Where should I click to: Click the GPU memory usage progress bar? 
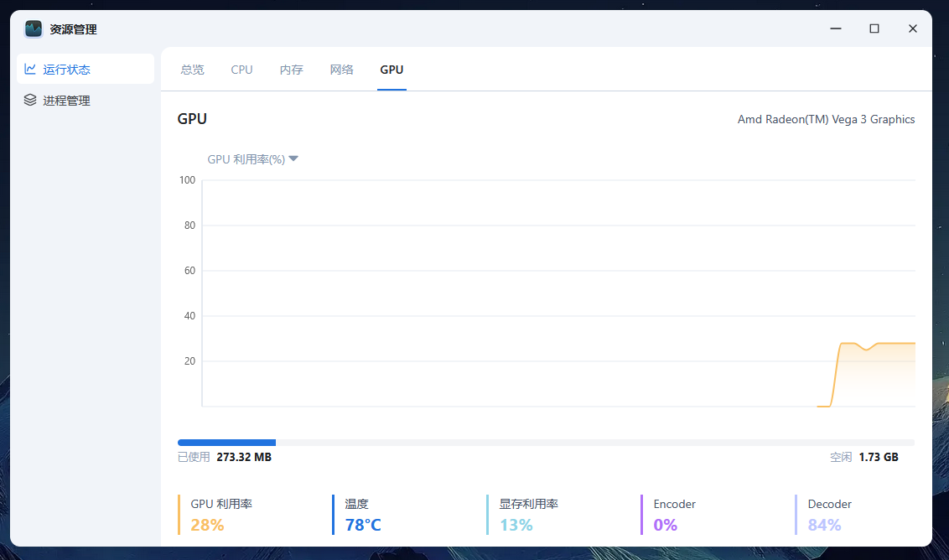[545, 442]
